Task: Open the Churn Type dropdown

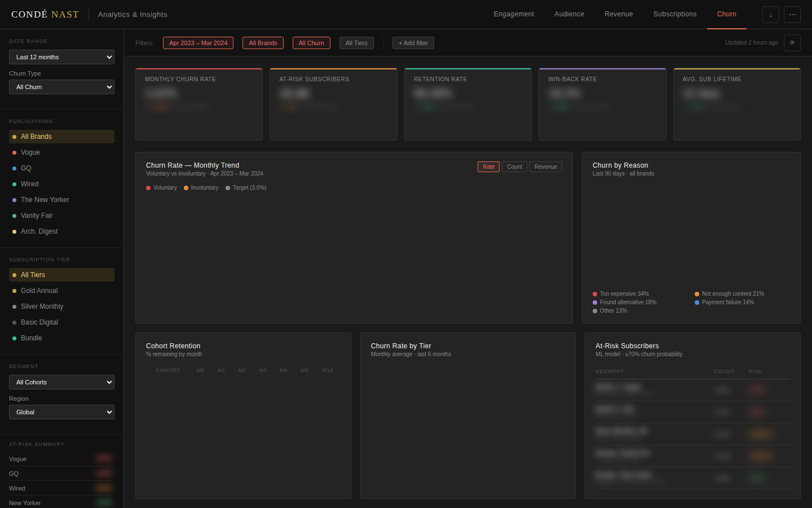Action: pyautogui.click(x=61, y=87)
